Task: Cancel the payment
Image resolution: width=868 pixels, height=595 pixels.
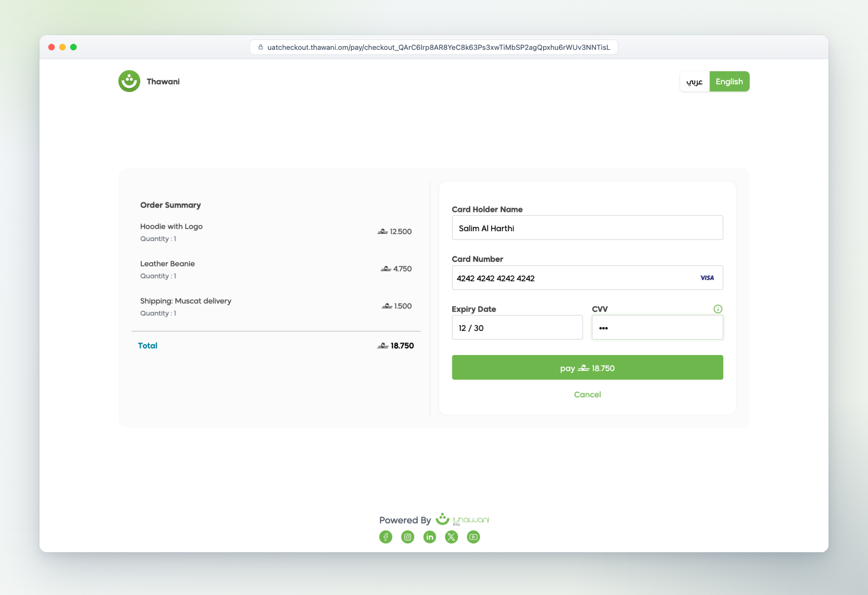Action: click(x=587, y=394)
